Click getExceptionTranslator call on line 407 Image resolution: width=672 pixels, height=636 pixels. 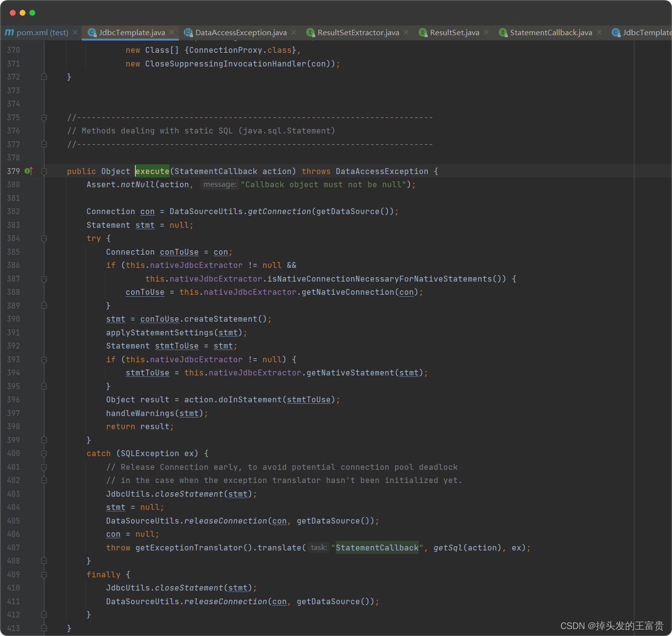coord(189,548)
